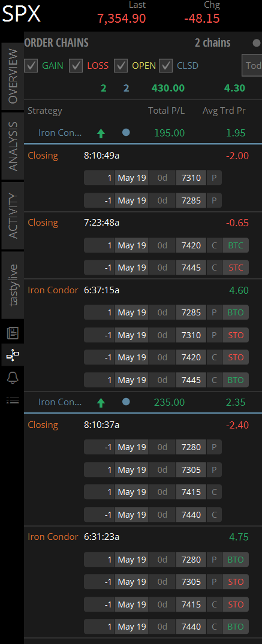The image size is (262, 644).
Task: Open the list view sidebar icon
Action: point(13,400)
